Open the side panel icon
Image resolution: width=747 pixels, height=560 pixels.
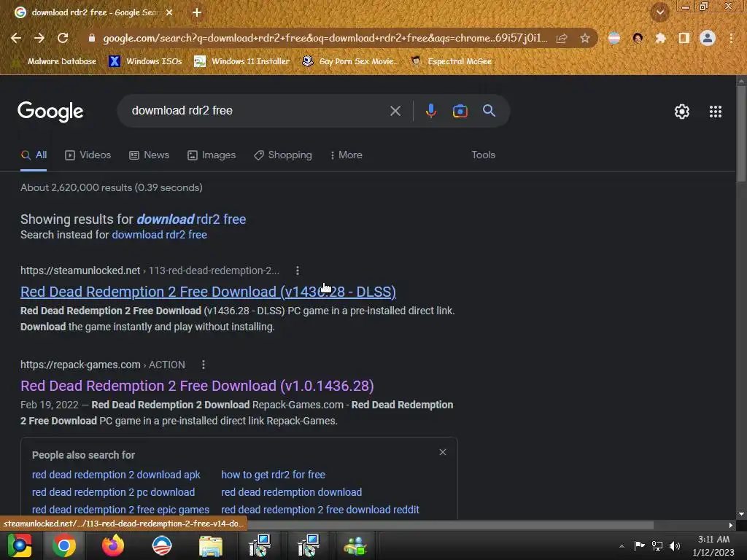point(684,38)
